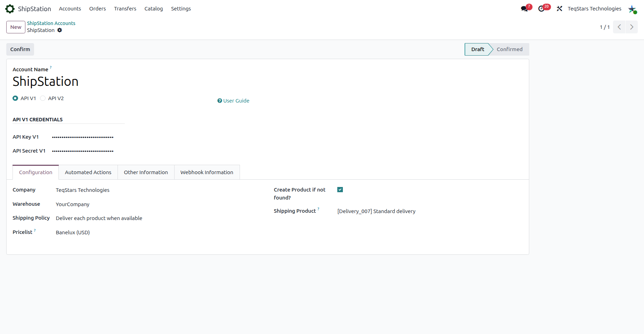Switch to the Other Information tab
The height and width of the screenshot is (334, 644).
tap(146, 172)
